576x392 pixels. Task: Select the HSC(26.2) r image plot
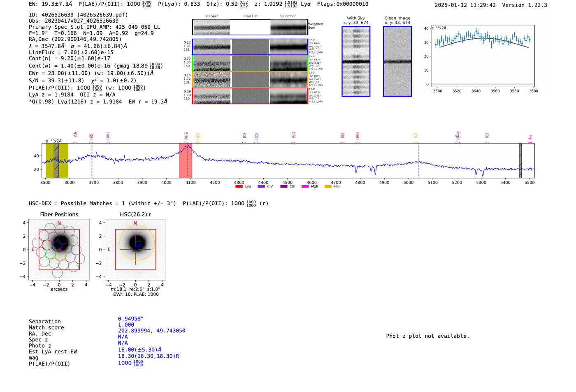pyautogui.click(x=135, y=250)
